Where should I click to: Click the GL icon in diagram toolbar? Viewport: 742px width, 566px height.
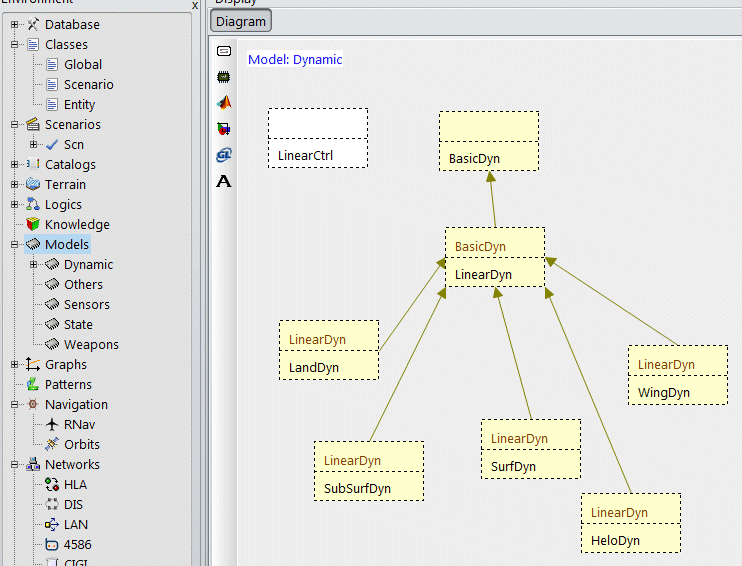click(224, 155)
